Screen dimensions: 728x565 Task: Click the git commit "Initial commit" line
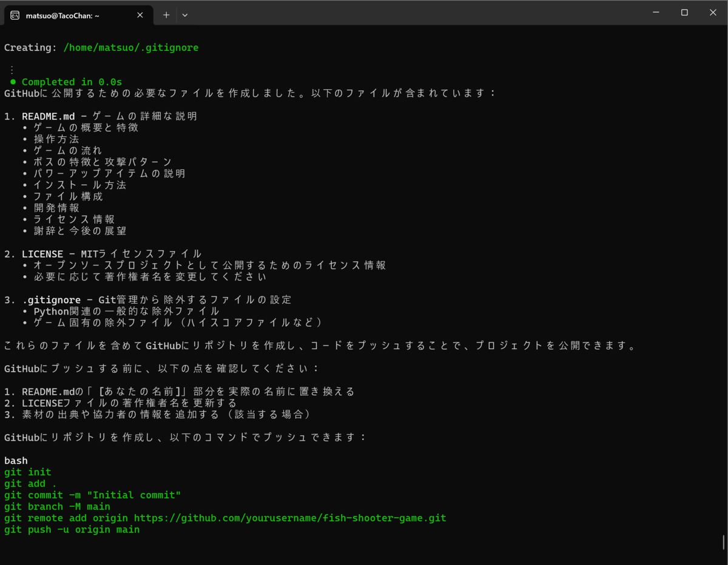pos(92,495)
